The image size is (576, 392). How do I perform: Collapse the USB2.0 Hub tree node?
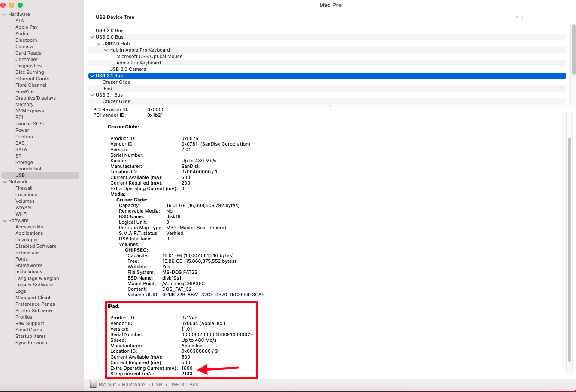coord(99,43)
